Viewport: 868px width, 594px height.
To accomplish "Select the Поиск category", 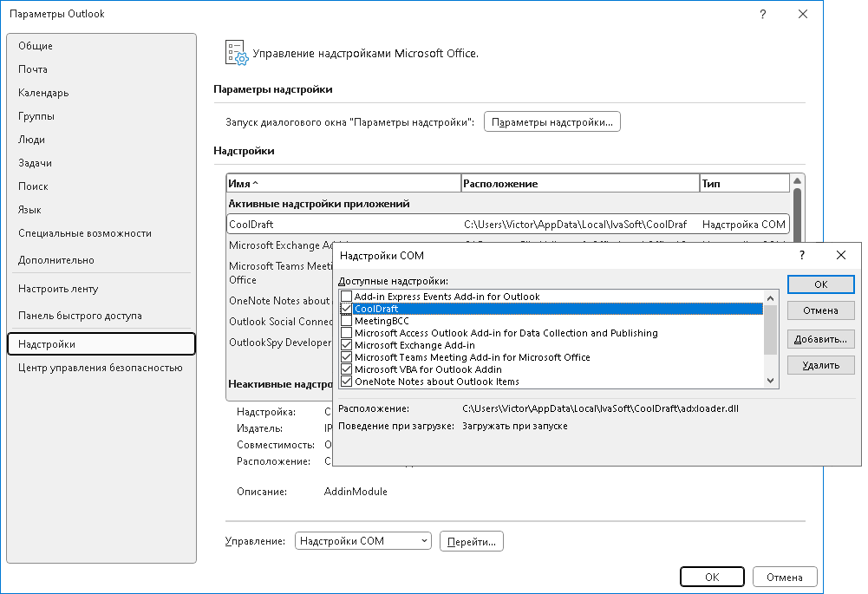I will pos(101,186).
